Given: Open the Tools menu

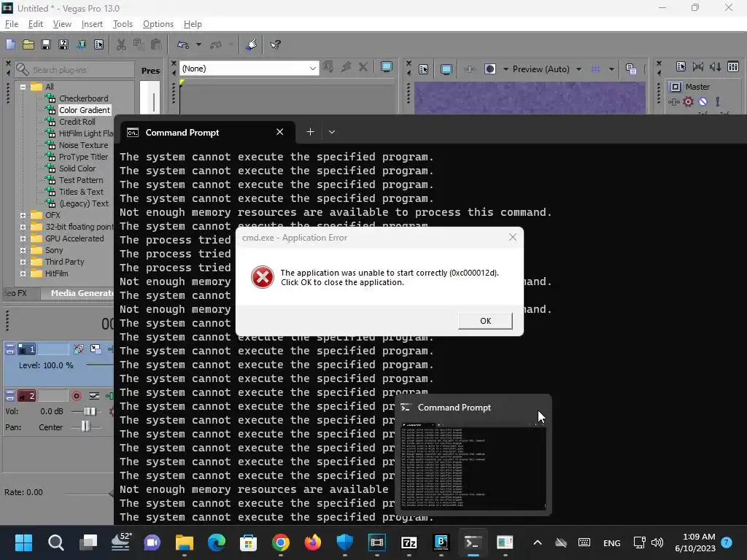Looking at the screenshot, I should click(123, 24).
